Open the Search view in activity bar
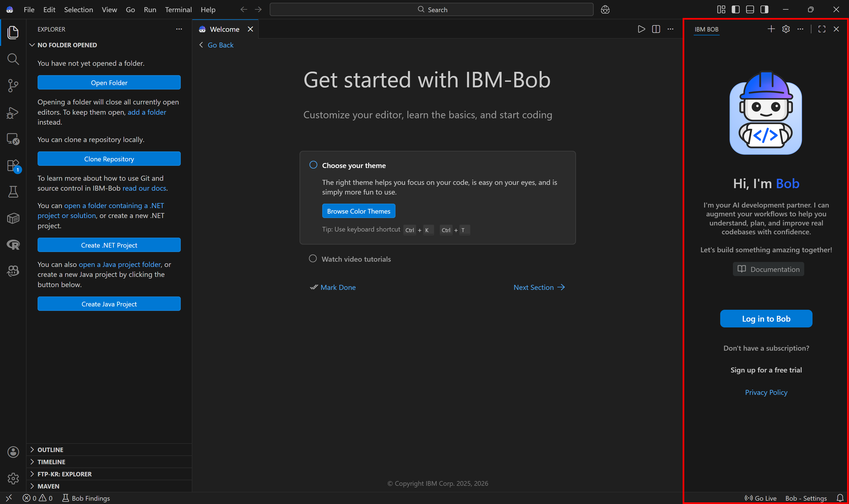849x504 pixels. (x=13, y=59)
